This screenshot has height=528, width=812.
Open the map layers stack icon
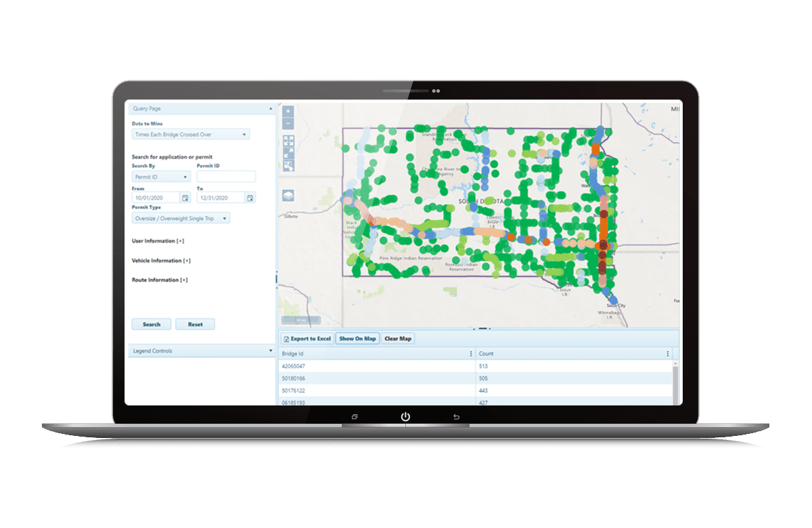click(x=288, y=195)
